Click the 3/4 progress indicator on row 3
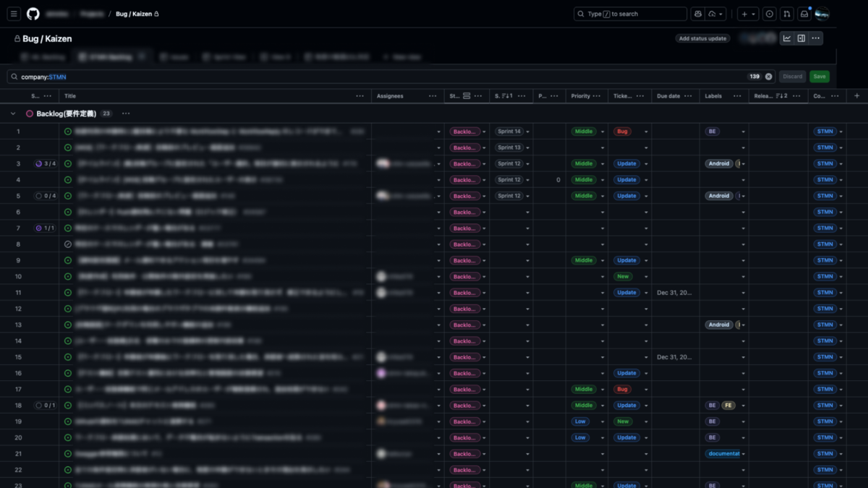 (x=45, y=163)
